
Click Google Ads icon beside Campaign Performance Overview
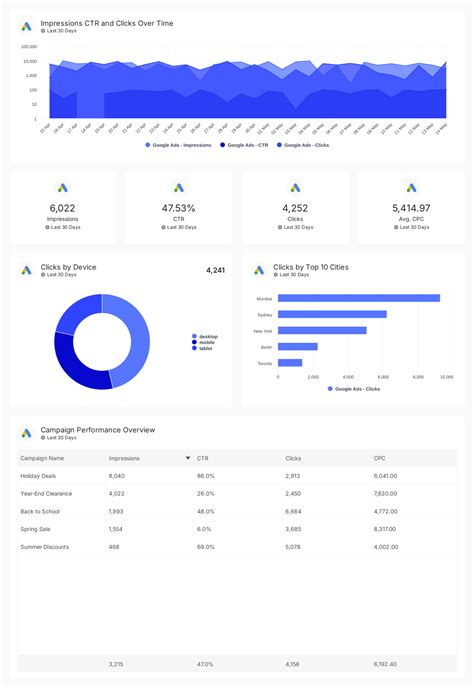click(26, 433)
